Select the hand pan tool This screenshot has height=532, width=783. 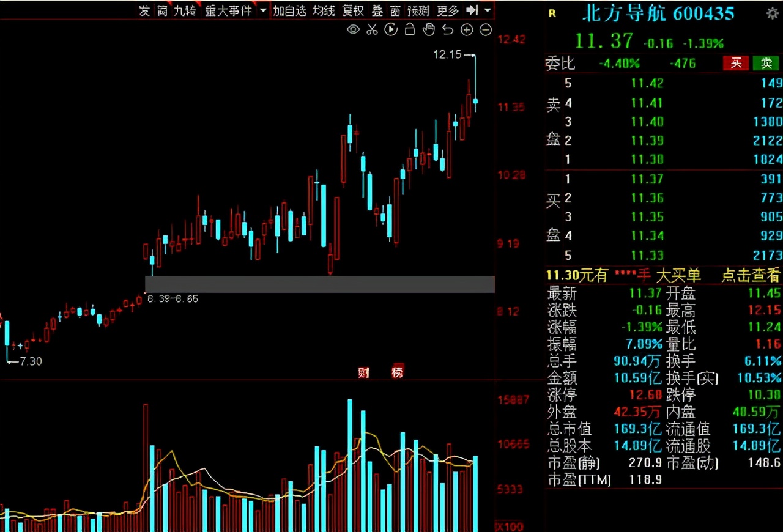[429, 29]
